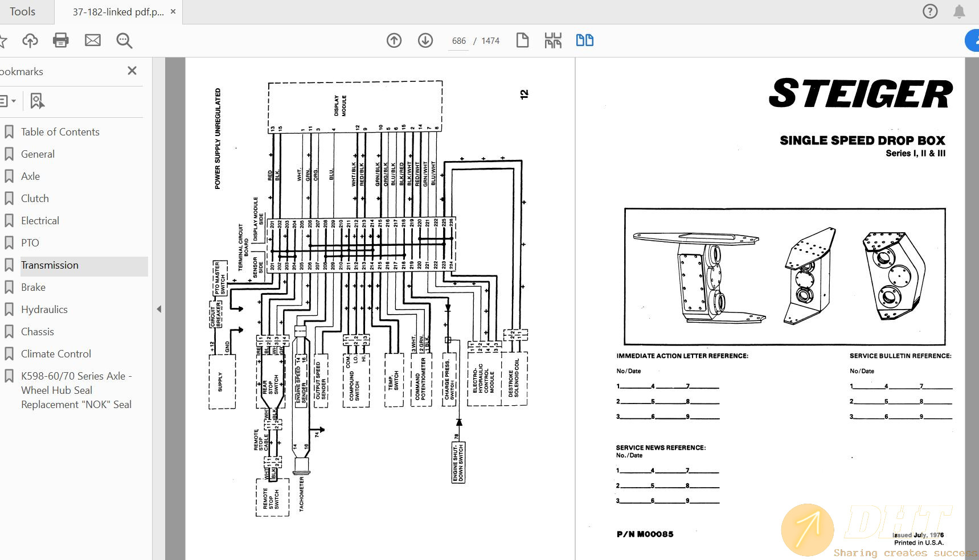
Task: Select the 37-182-linked pdf document tab
Action: click(118, 11)
